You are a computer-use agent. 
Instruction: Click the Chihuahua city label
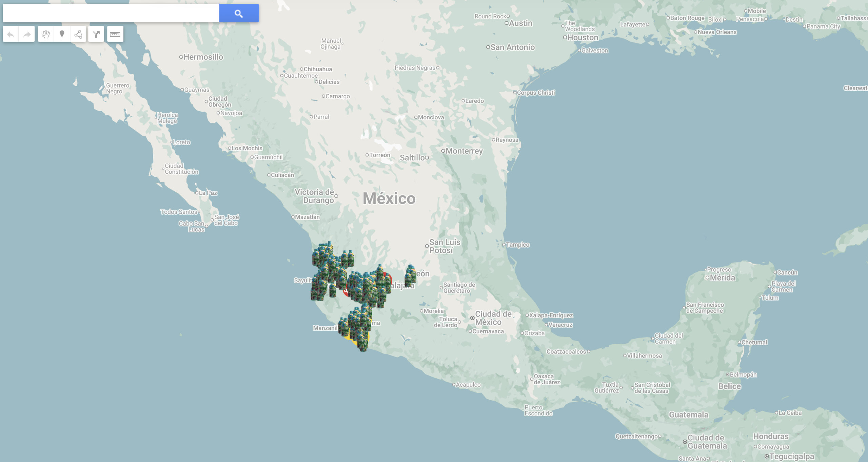(x=318, y=69)
